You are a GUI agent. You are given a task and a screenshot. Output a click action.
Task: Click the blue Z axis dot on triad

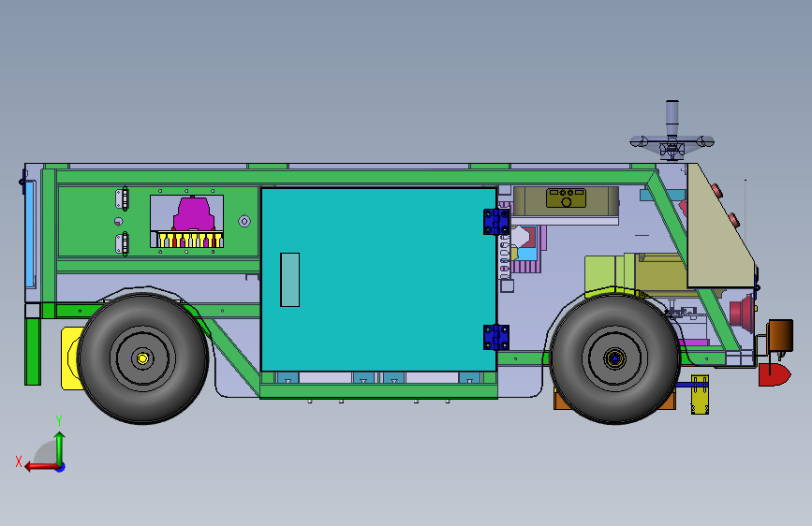pyautogui.click(x=61, y=467)
